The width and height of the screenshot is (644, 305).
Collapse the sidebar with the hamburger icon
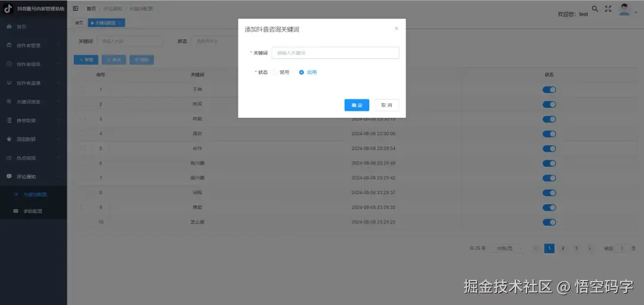[x=76, y=8]
